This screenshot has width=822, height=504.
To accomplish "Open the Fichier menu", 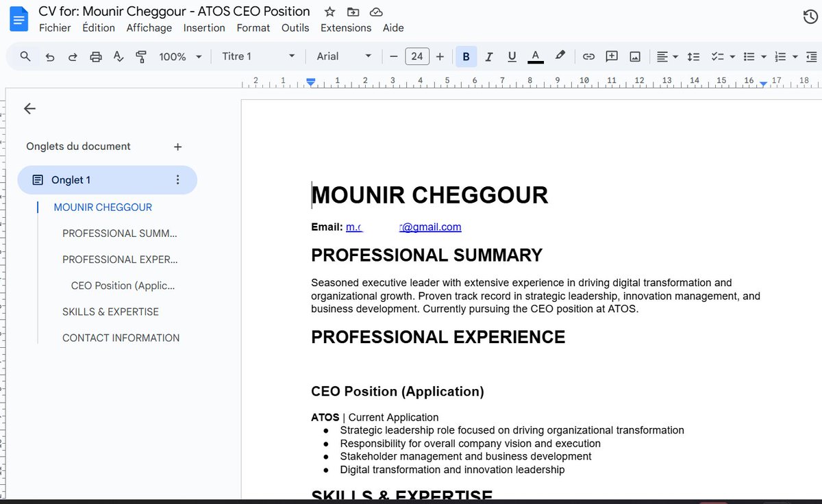I will (55, 28).
